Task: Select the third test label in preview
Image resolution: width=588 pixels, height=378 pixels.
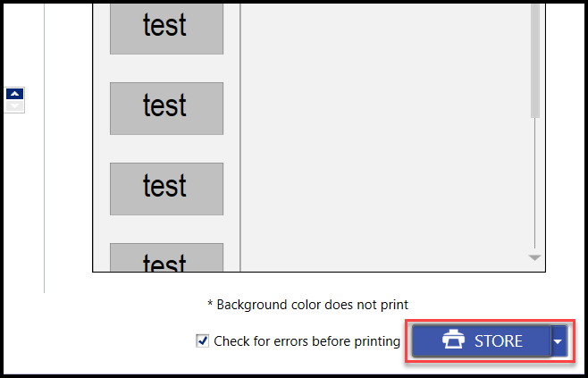Action: click(x=166, y=188)
